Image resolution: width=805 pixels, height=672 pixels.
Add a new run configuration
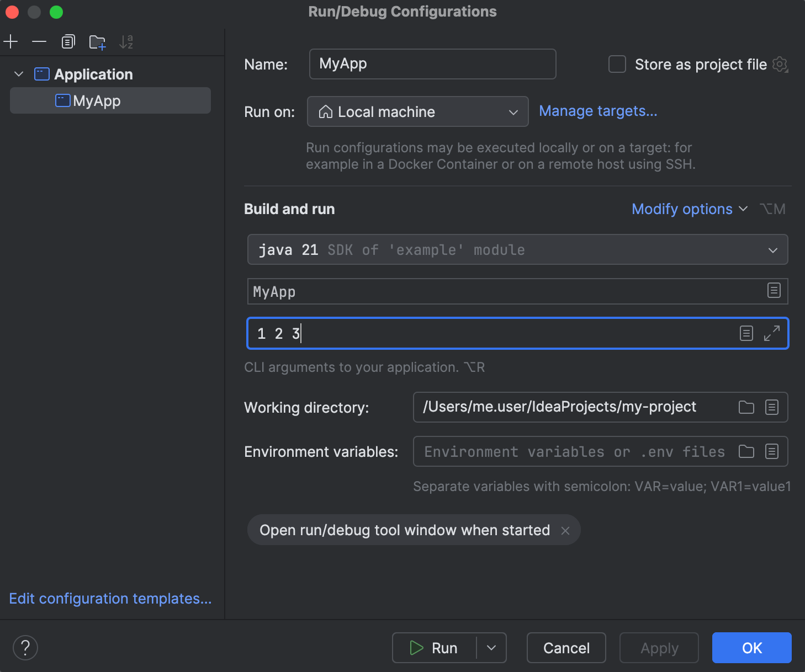[10, 41]
